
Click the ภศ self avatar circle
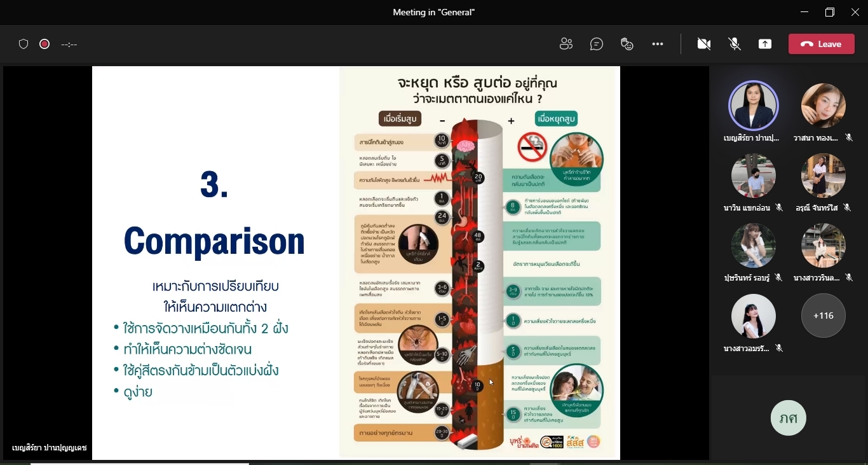click(789, 418)
